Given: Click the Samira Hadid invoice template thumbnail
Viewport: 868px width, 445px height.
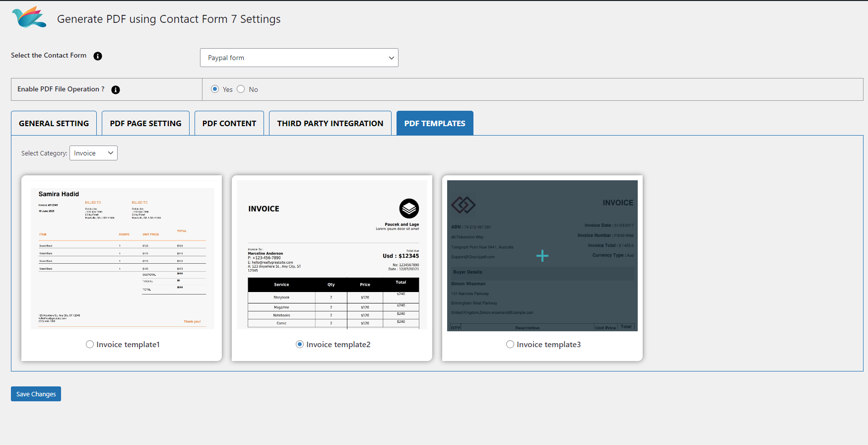Looking at the screenshot, I should click(x=122, y=258).
